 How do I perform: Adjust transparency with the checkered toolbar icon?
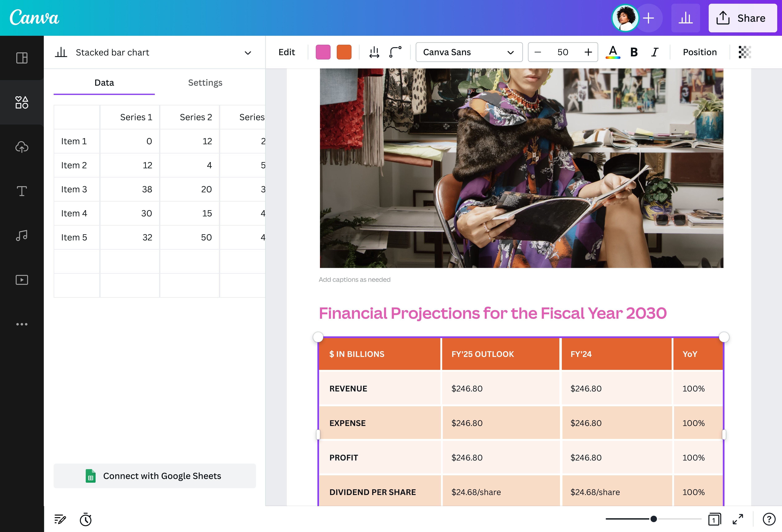pos(745,52)
